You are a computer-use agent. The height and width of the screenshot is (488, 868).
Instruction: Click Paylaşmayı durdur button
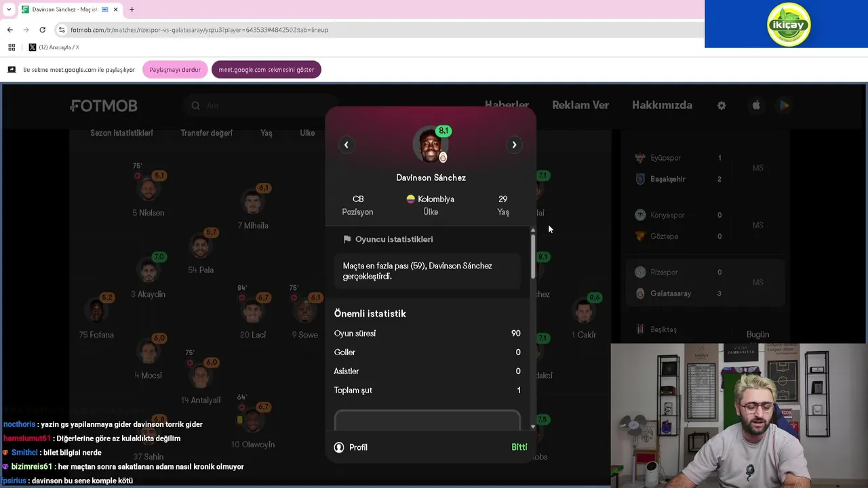(x=175, y=70)
